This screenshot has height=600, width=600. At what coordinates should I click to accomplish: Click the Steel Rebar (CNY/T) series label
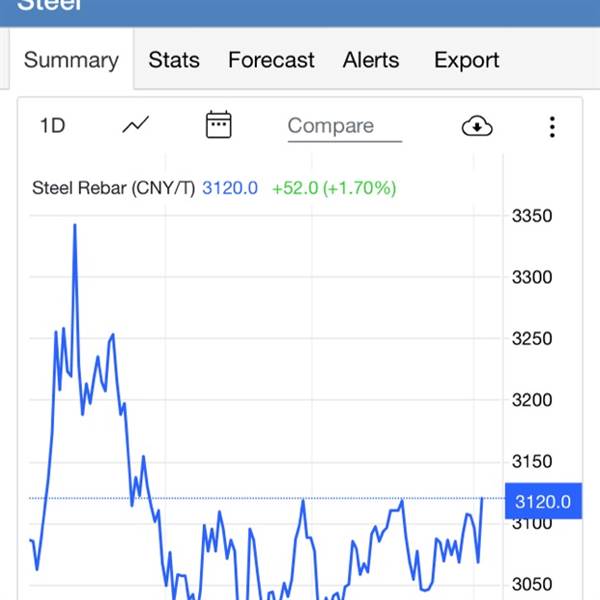(x=113, y=188)
